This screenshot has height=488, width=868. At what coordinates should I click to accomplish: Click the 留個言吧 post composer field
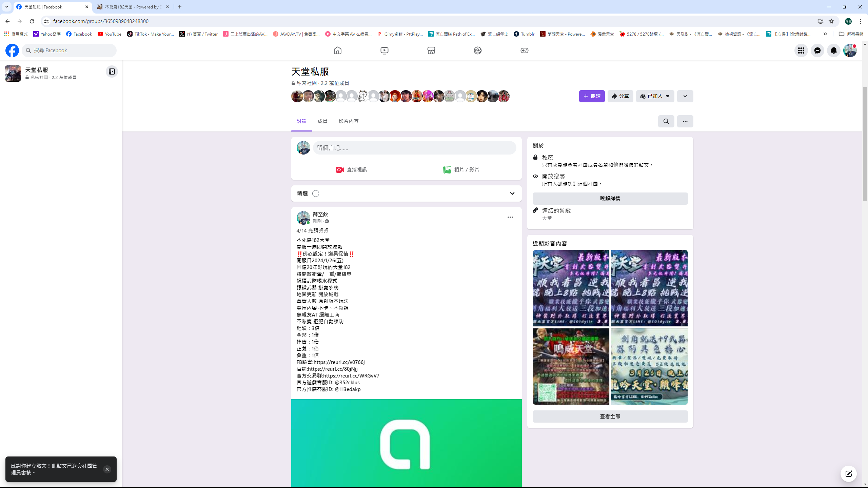(414, 148)
